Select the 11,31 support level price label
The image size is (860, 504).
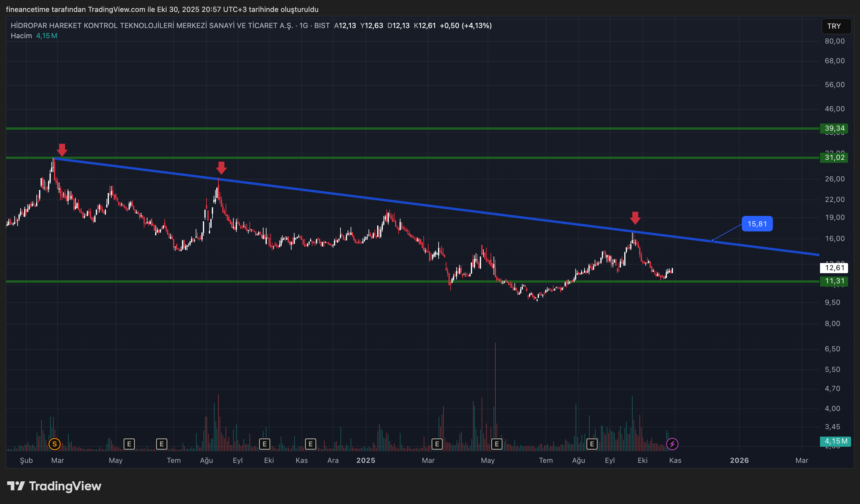(x=834, y=281)
